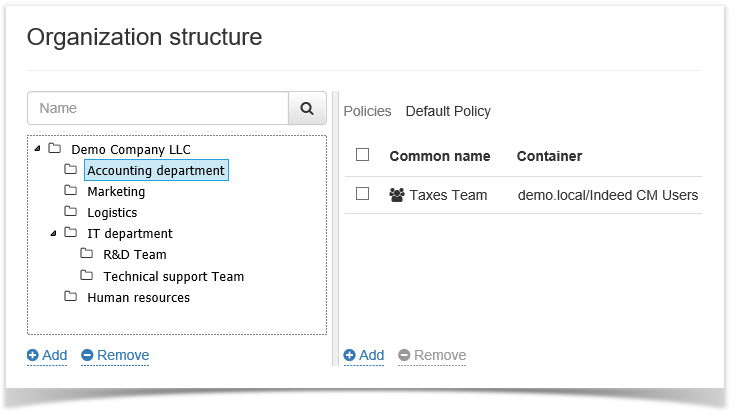Image resolution: width=738 pixels, height=417 pixels.
Task: Click the Taxes Team group icon
Action: coord(397,195)
